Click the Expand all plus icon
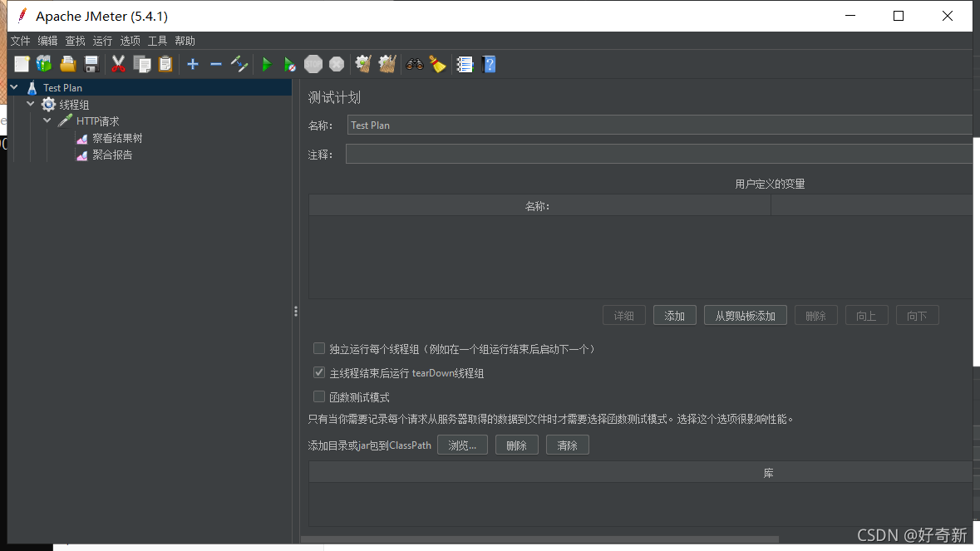The width and height of the screenshot is (980, 551). [193, 64]
